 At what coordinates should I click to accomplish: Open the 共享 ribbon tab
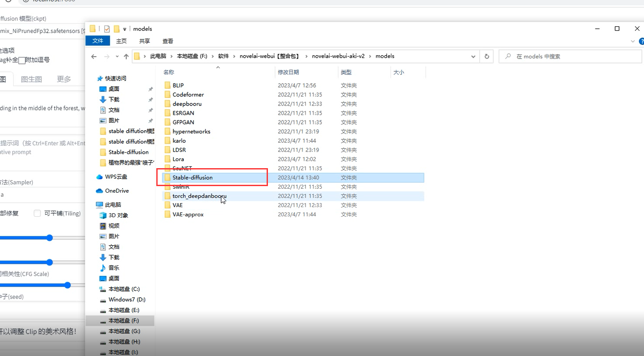click(x=144, y=41)
